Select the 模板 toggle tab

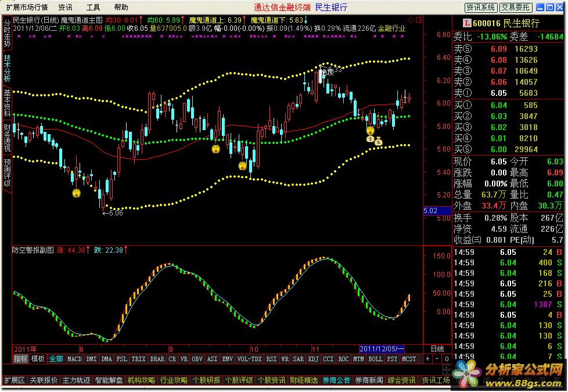click(38, 359)
